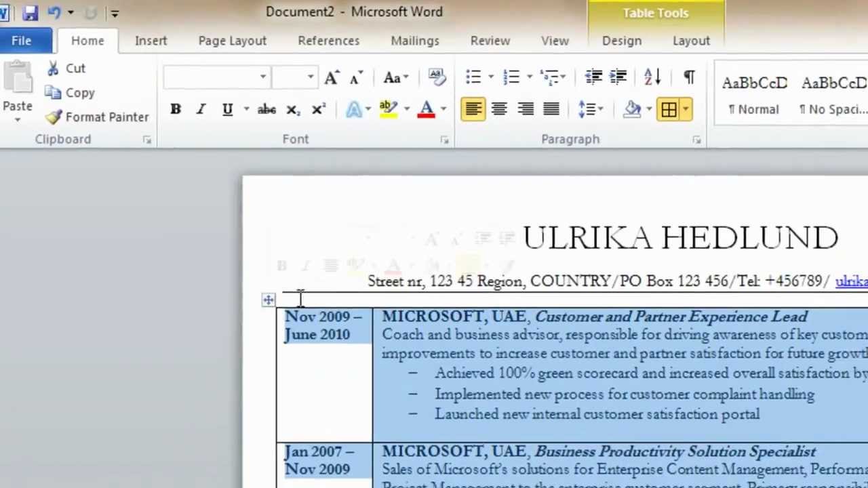Toggle Justify alignment

pos(551,109)
